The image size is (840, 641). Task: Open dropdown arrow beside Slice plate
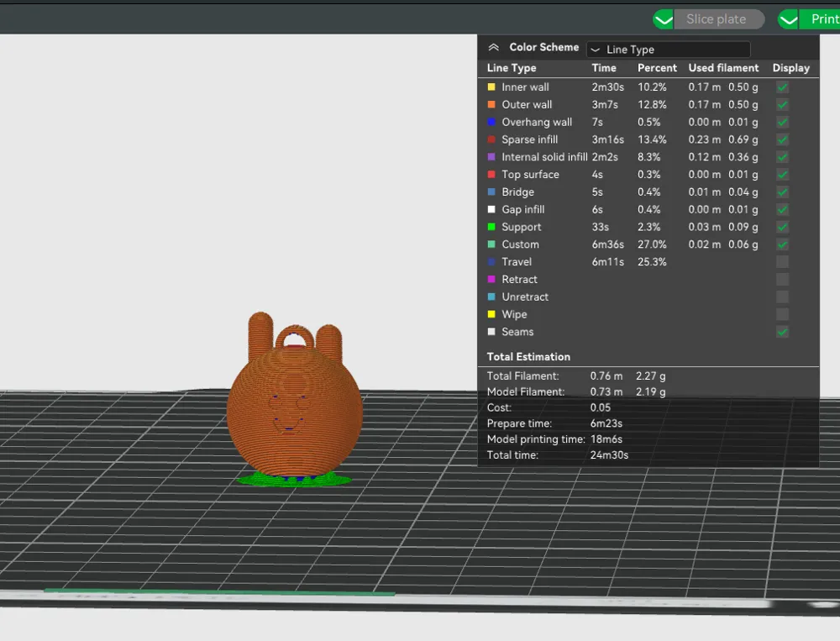click(x=664, y=19)
